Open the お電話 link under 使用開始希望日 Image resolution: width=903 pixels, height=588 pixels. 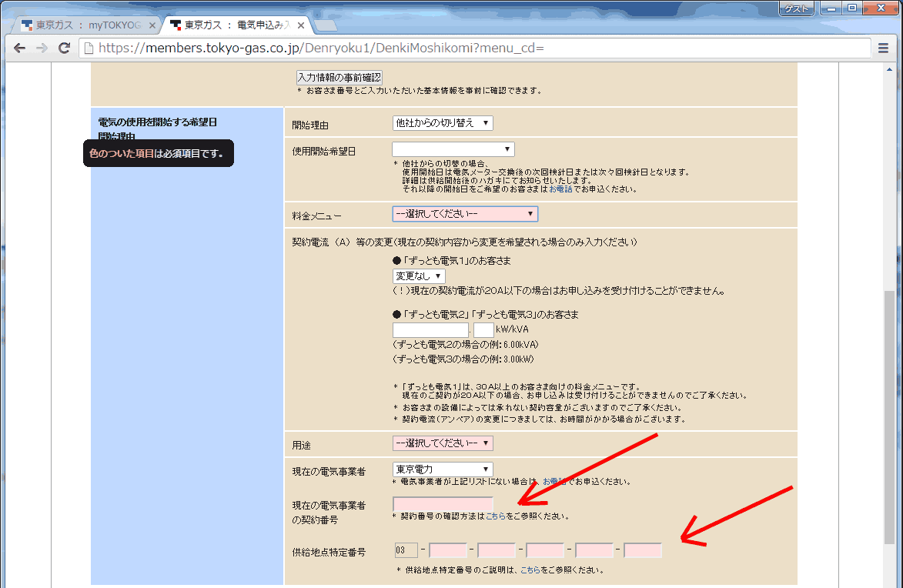[560, 189]
